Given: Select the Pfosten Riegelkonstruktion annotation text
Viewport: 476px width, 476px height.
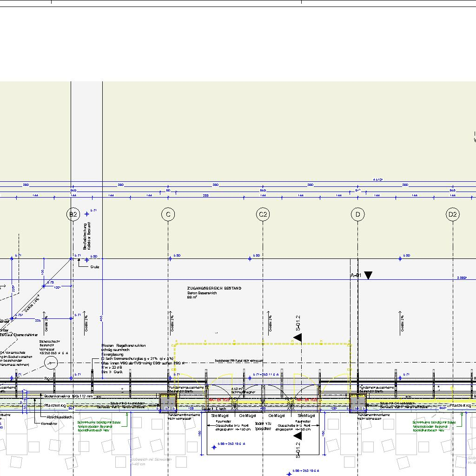Looking at the screenshot, I should (x=124, y=345).
